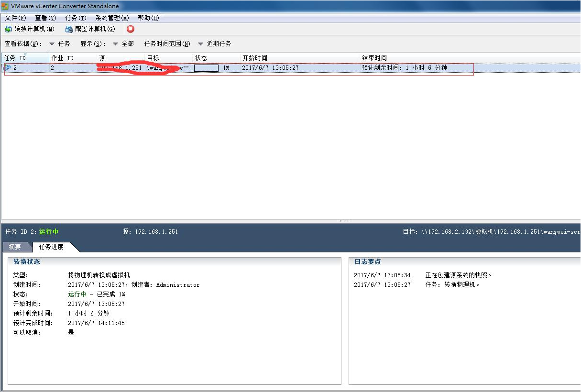The image size is (581, 392).
Task: Sort by 状态 column header
Action: tap(216, 58)
